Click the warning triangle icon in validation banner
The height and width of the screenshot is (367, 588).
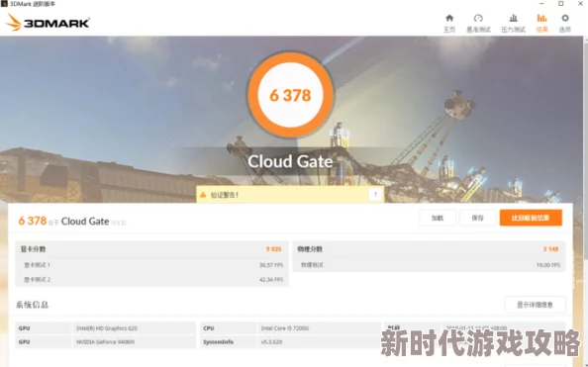203,195
